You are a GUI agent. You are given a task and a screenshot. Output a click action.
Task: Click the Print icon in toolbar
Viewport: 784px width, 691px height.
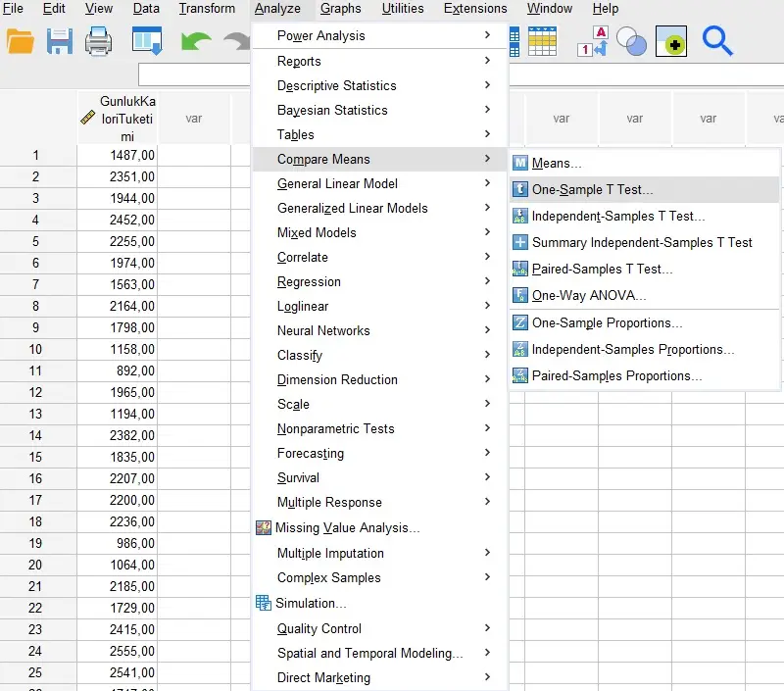pyautogui.click(x=98, y=41)
